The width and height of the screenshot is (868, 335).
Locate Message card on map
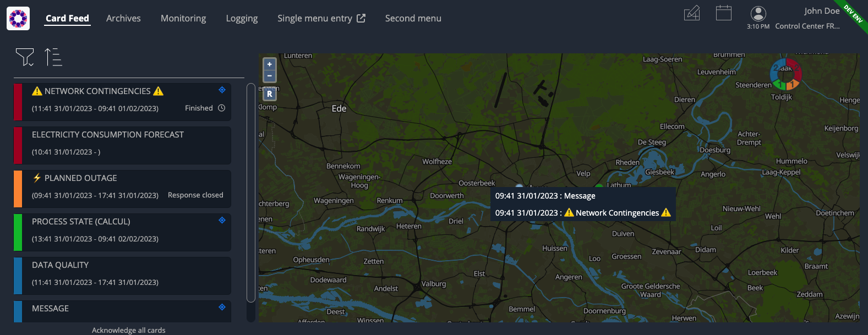(222, 307)
